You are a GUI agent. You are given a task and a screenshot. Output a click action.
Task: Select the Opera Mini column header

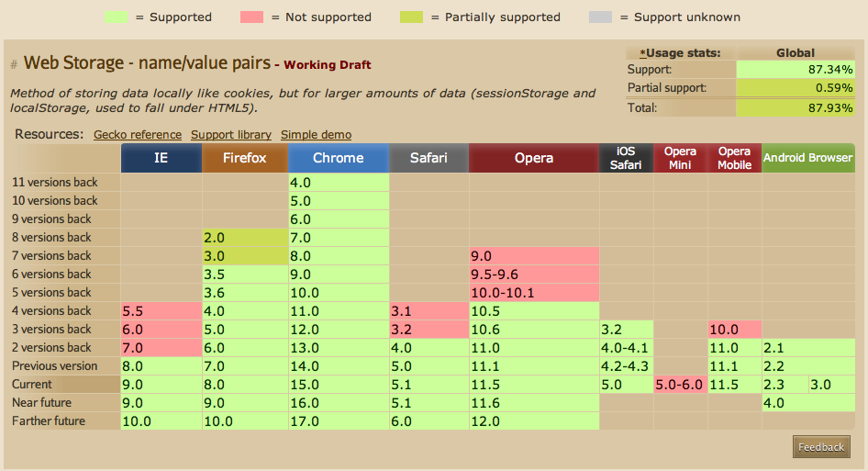(x=680, y=158)
